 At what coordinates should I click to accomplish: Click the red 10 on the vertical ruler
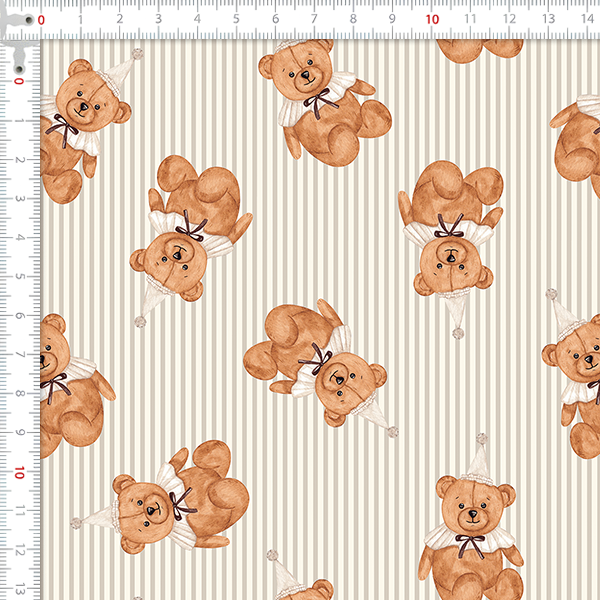point(19,473)
